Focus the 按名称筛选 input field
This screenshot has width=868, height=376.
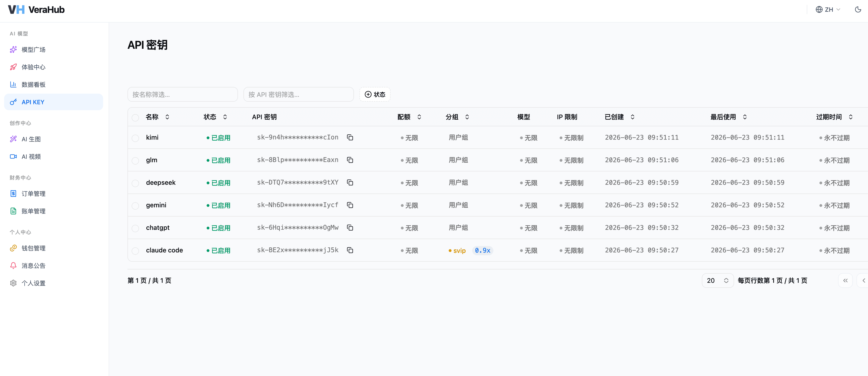pyautogui.click(x=183, y=94)
